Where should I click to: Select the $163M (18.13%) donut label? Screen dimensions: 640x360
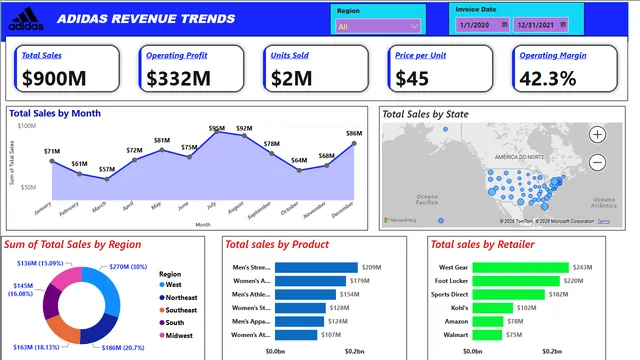click(36, 347)
